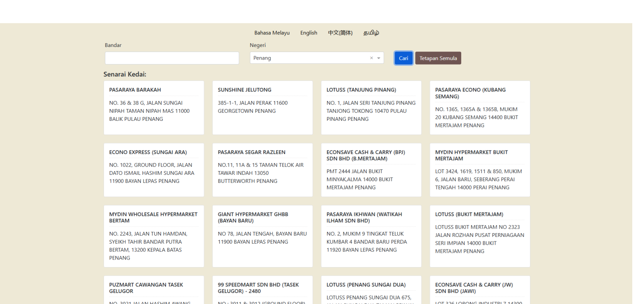
Task: Select the Pasaraya Barakah store card
Action: point(154,108)
